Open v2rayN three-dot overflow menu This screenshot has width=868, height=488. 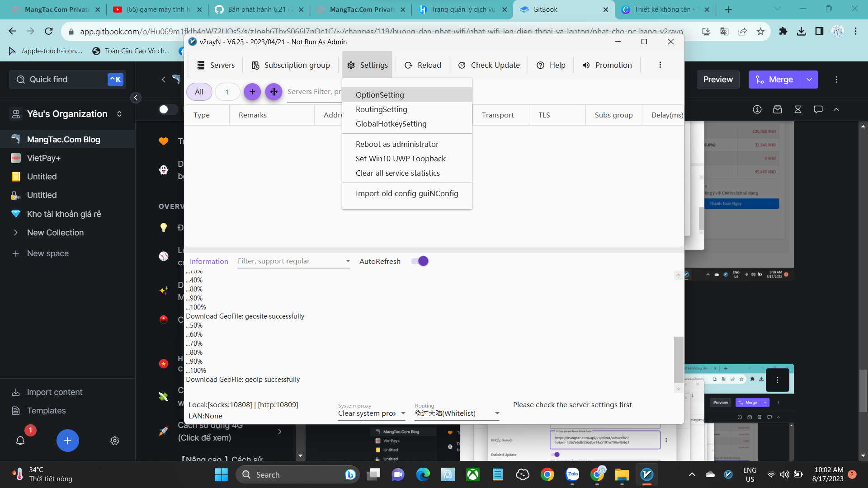(x=660, y=65)
